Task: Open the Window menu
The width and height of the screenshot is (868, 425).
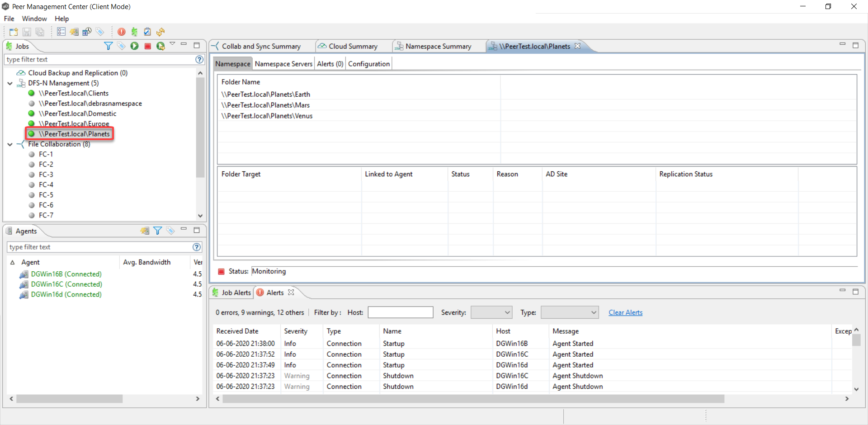Action: (34, 19)
